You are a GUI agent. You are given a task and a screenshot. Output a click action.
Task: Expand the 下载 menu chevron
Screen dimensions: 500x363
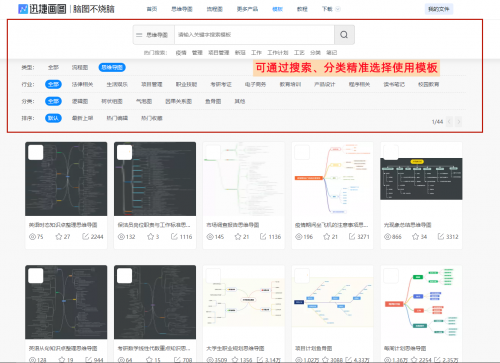coord(338,9)
